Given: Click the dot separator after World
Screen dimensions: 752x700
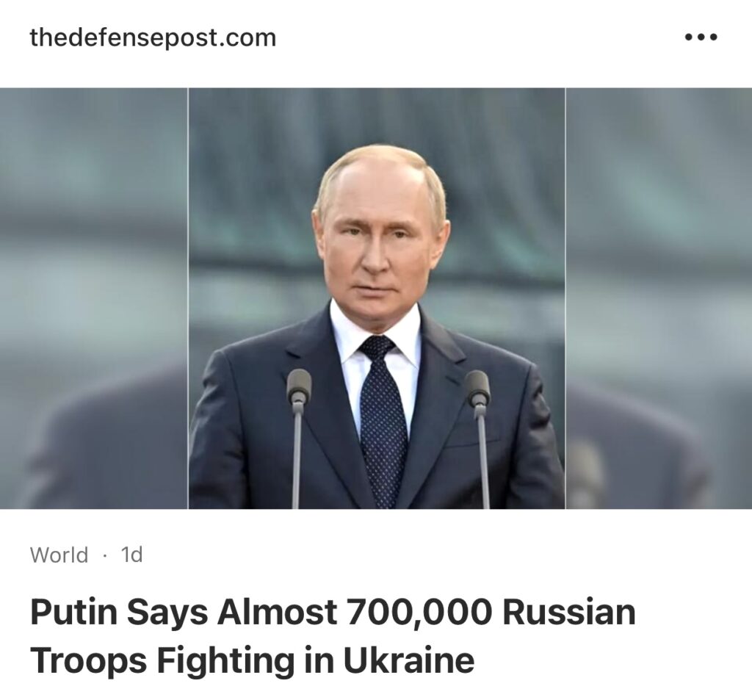Looking at the screenshot, I should [104, 555].
